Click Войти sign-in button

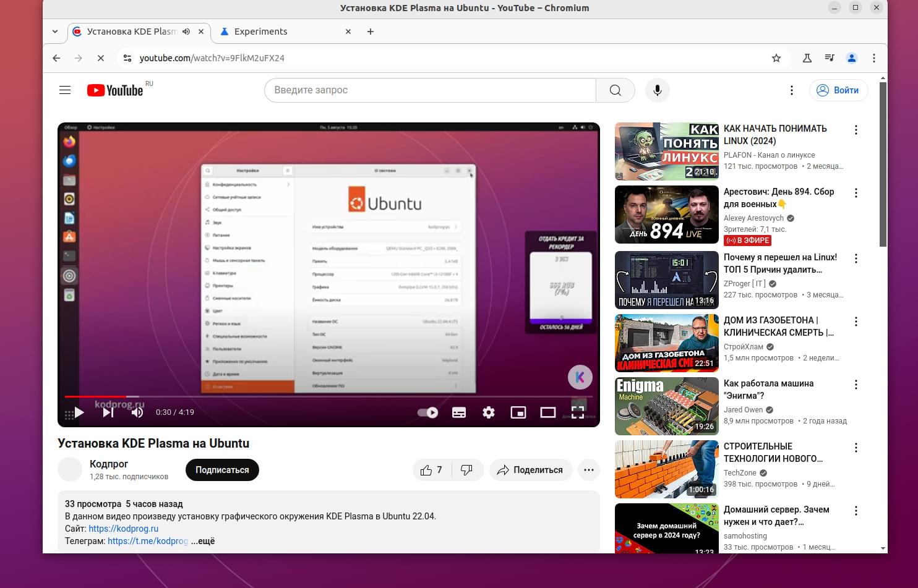click(838, 90)
